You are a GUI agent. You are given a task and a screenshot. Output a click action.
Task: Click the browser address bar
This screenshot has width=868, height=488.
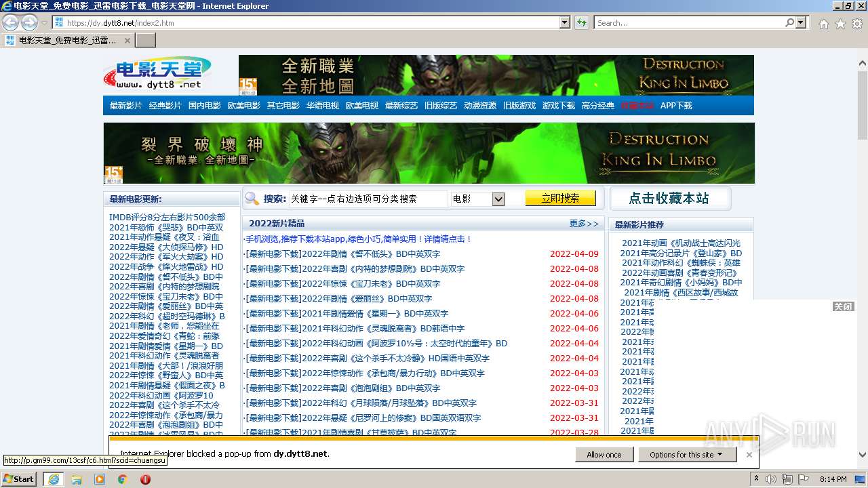click(305, 22)
